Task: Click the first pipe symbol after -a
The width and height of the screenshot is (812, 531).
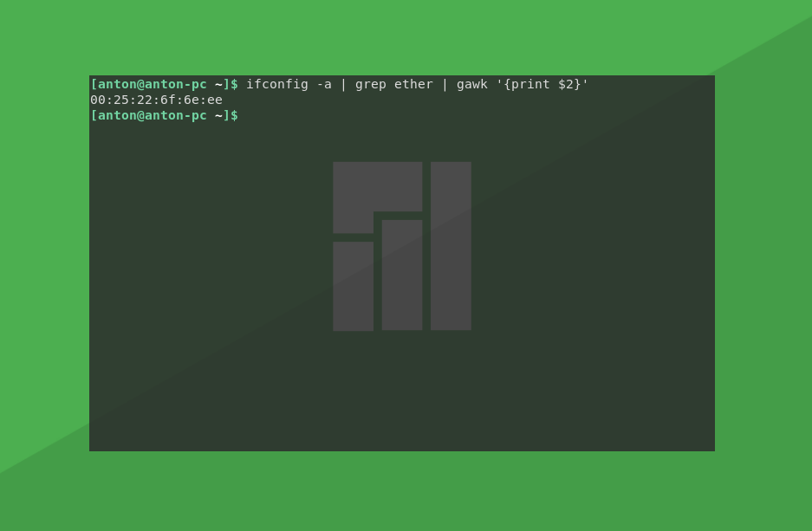Action: click(343, 84)
